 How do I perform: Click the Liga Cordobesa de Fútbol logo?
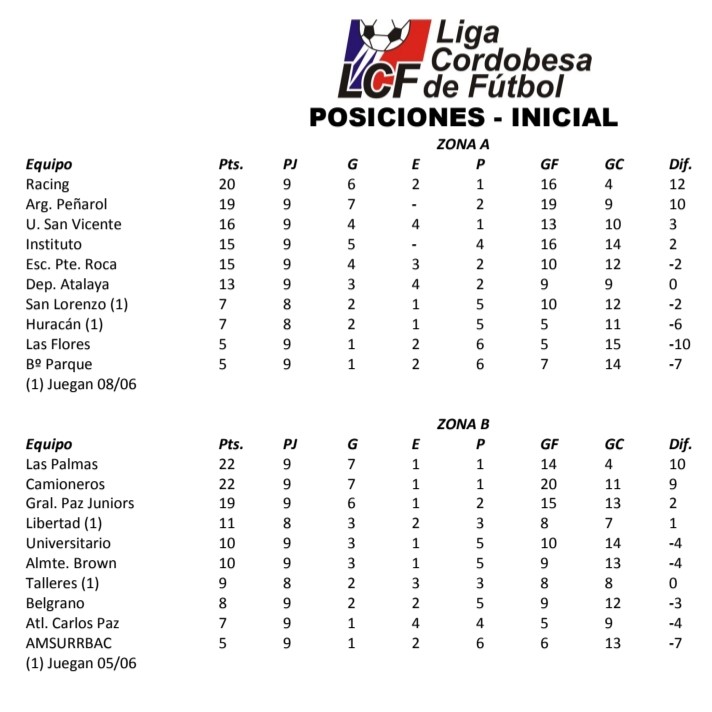click(463, 60)
